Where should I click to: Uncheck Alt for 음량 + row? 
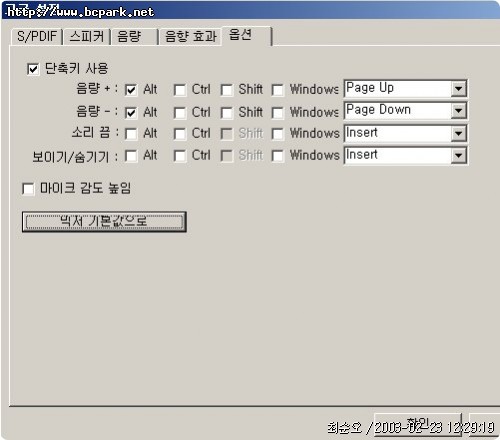pos(131,90)
